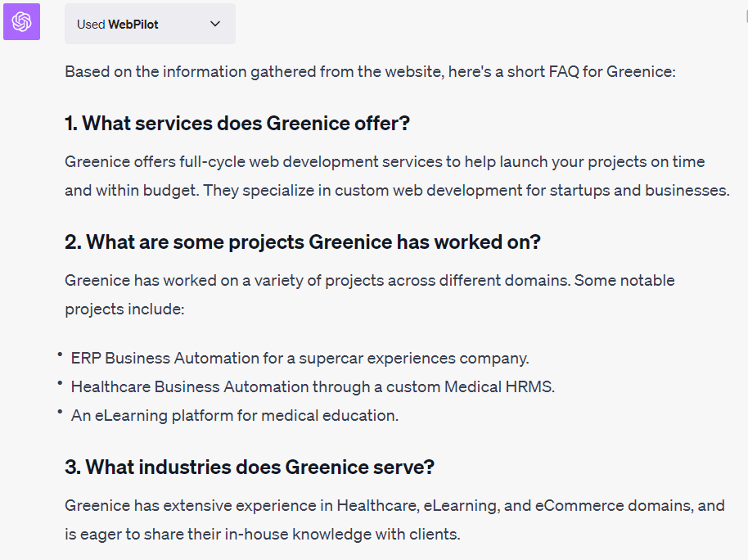Click the ChatGPT logo avatar icon
Screen dimensions: 748x560
pyautogui.click(x=21, y=22)
